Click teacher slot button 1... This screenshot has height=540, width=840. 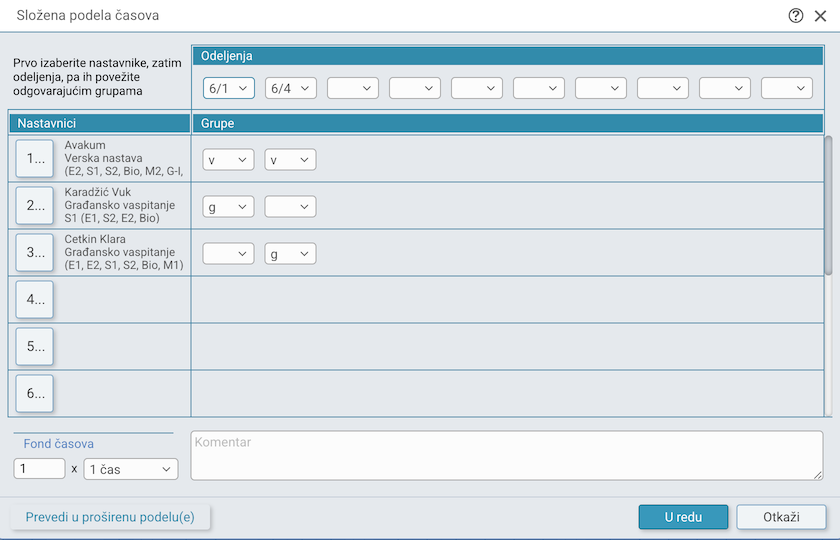click(35, 159)
